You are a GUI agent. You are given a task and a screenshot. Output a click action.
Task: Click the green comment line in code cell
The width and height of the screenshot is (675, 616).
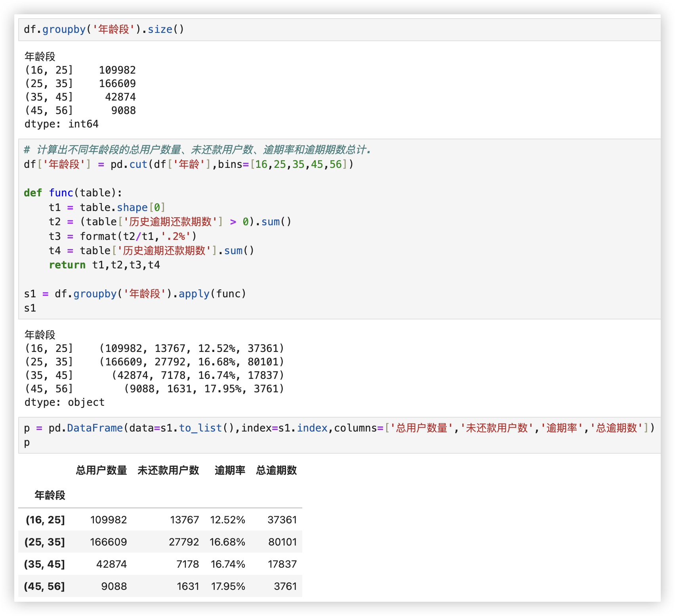click(x=197, y=150)
